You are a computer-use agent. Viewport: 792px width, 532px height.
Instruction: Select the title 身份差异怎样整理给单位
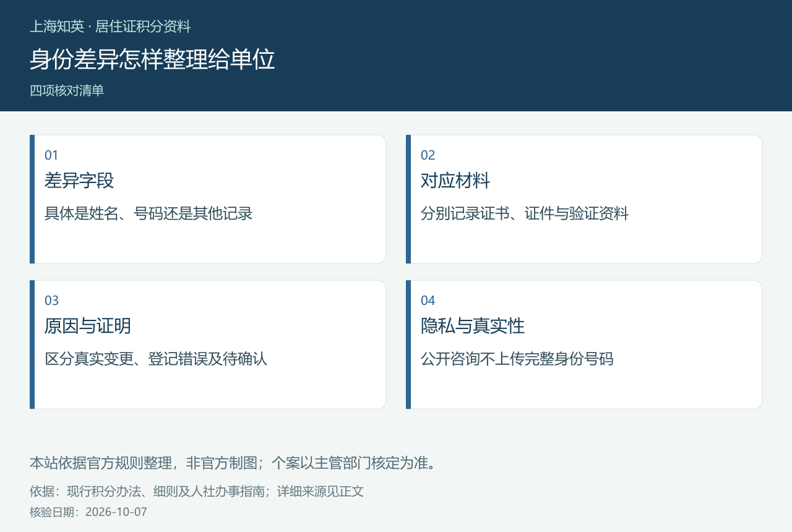click(152, 59)
